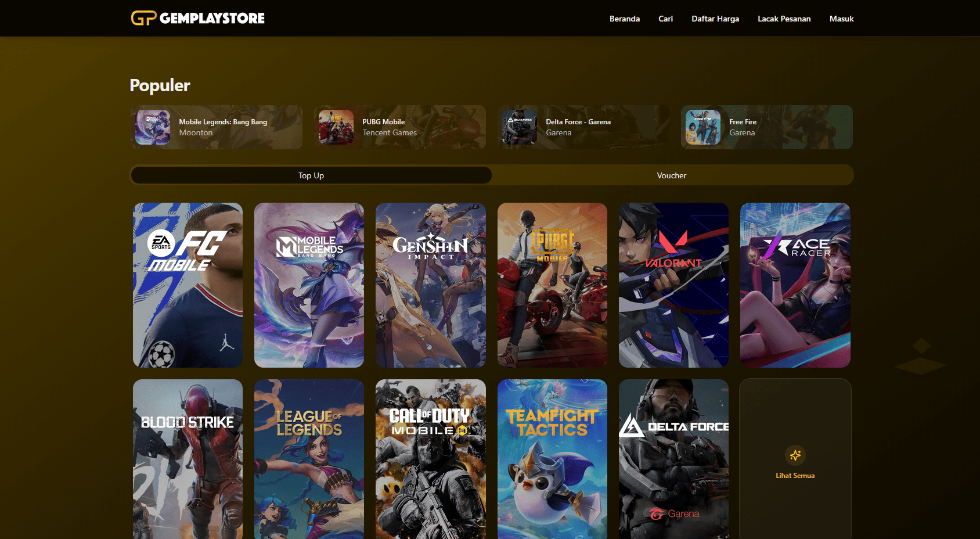Viewport: 980px width, 539px height.
Task: Choose the Free Fire popular icon
Action: pyautogui.click(x=703, y=127)
